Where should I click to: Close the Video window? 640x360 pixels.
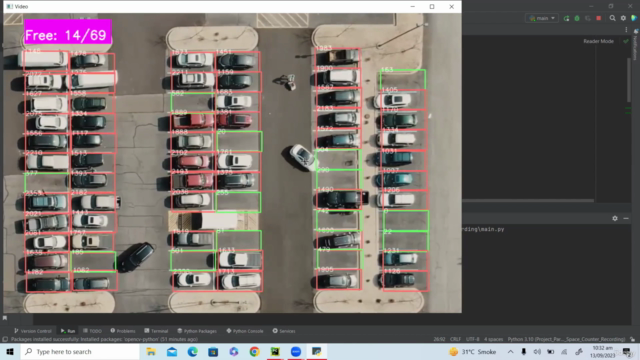[x=451, y=7]
